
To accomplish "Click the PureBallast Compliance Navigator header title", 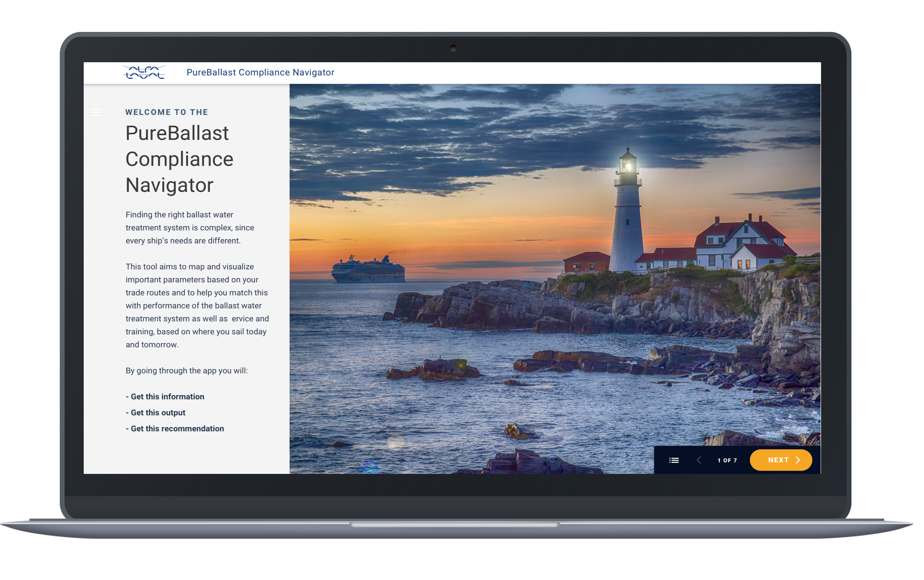I will [x=260, y=72].
